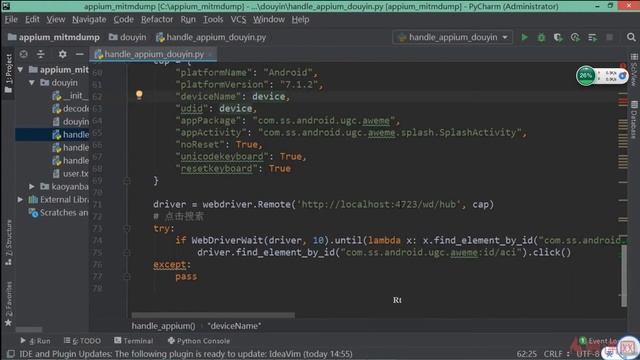Select Scratches and Consoles tree item
Viewport: 640px width, 360px height.
[58, 213]
